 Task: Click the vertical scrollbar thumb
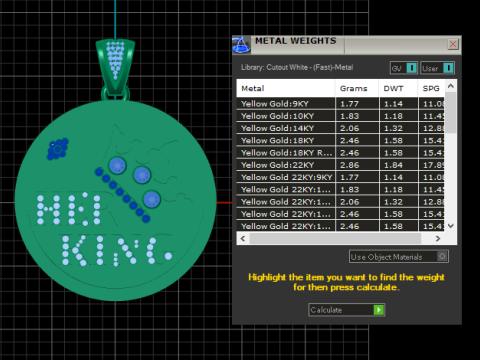click(x=451, y=113)
